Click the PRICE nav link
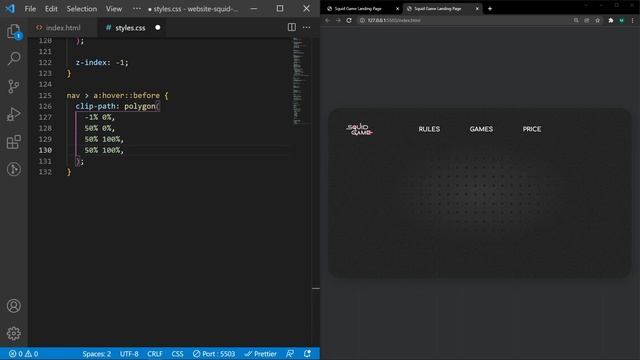 point(532,129)
